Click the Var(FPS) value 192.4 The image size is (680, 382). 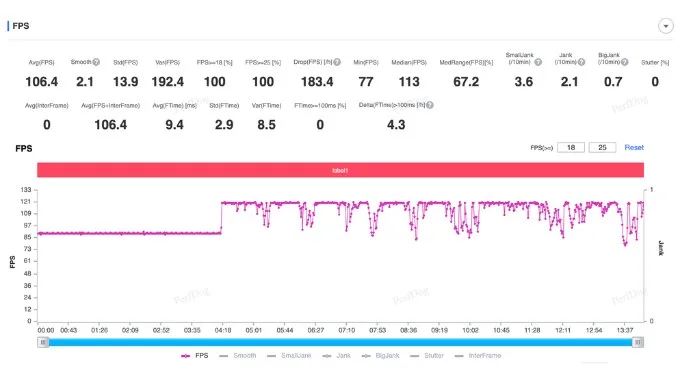tap(168, 82)
